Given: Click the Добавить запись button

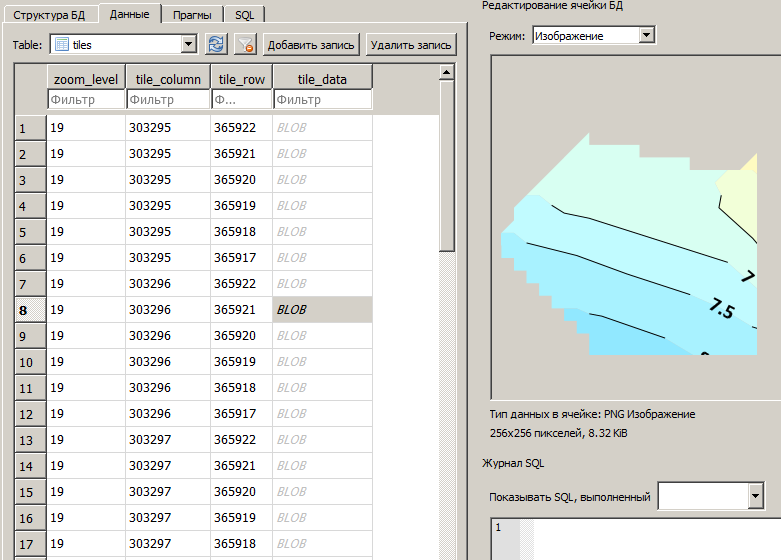Looking at the screenshot, I should tap(311, 45).
